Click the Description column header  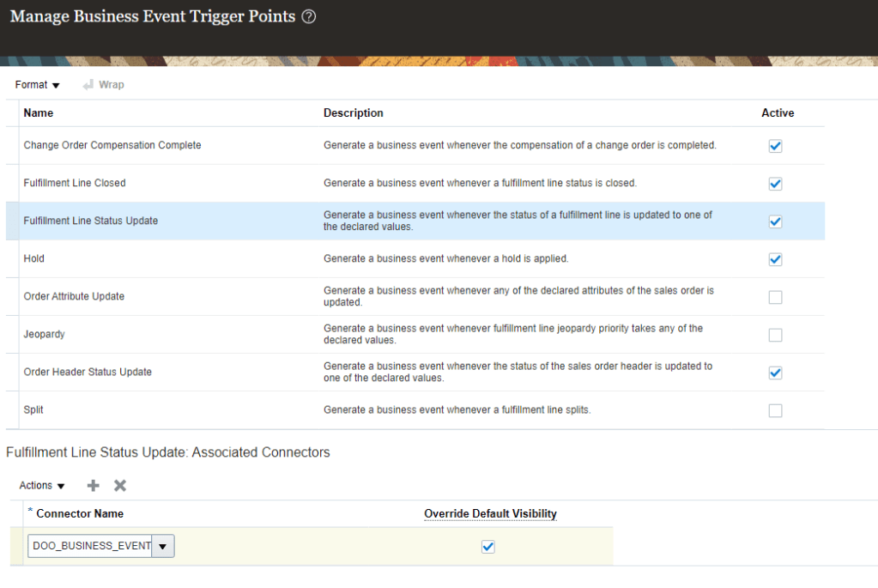click(x=354, y=113)
